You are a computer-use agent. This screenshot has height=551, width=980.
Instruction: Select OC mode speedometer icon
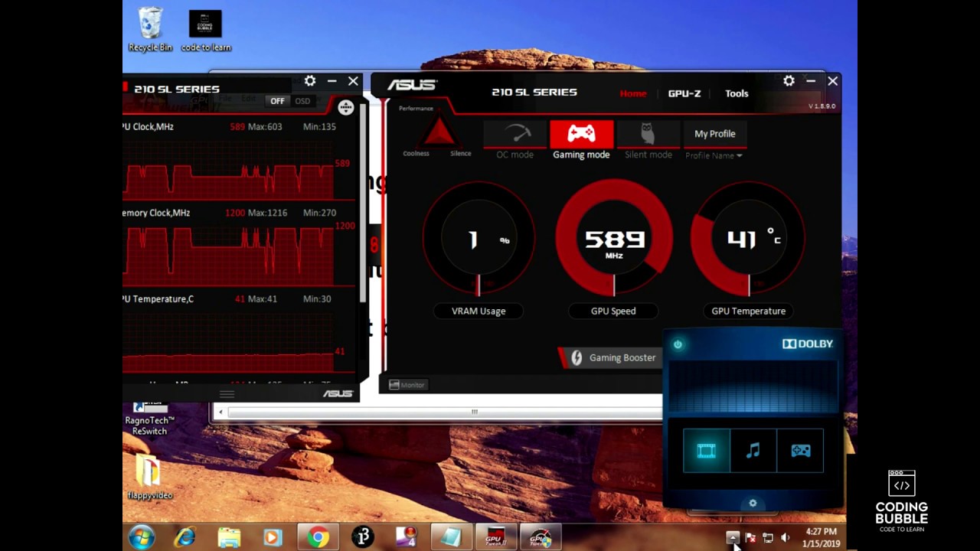click(514, 134)
